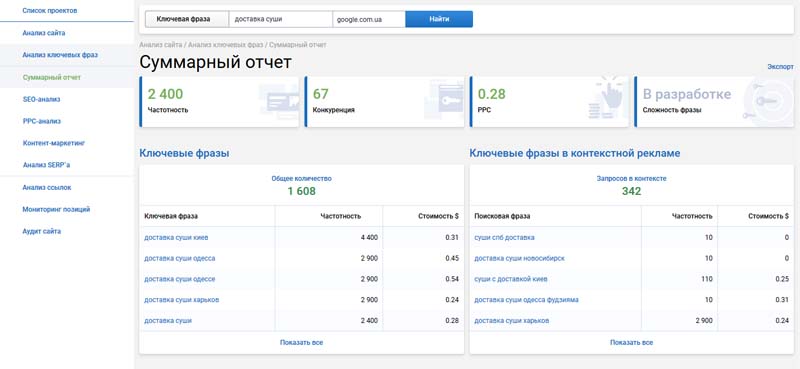Open keyword доставка суши киев
This screenshot has height=369, width=800.
[x=176, y=238]
